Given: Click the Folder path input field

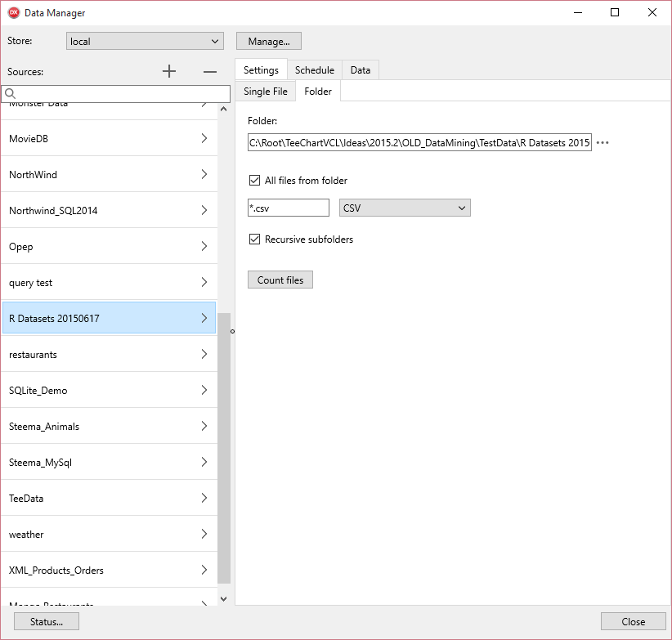Looking at the screenshot, I should point(419,143).
